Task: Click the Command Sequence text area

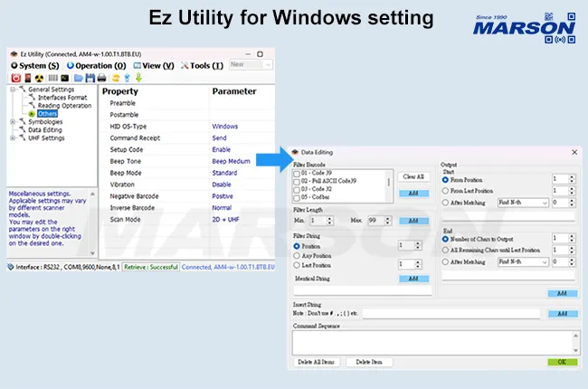Action: tap(432, 343)
